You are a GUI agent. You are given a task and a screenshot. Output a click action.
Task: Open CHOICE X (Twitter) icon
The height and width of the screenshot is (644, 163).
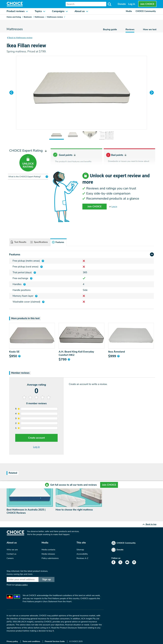(120, 562)
